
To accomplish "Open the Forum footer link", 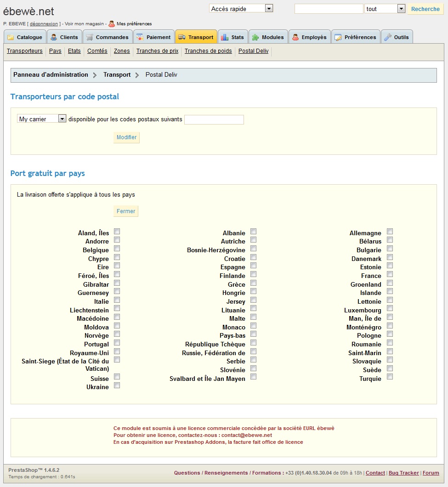I will pos(431,473).
